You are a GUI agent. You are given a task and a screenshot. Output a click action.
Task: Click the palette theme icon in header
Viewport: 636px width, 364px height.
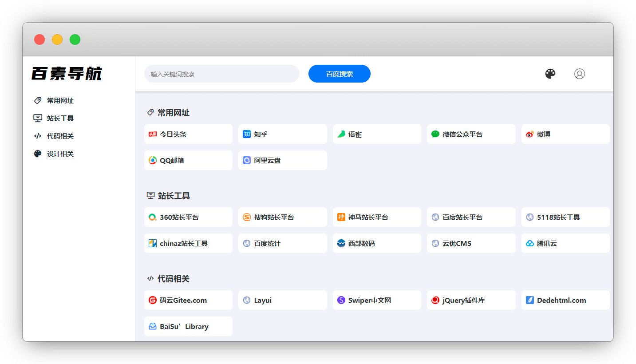[550, 74]
